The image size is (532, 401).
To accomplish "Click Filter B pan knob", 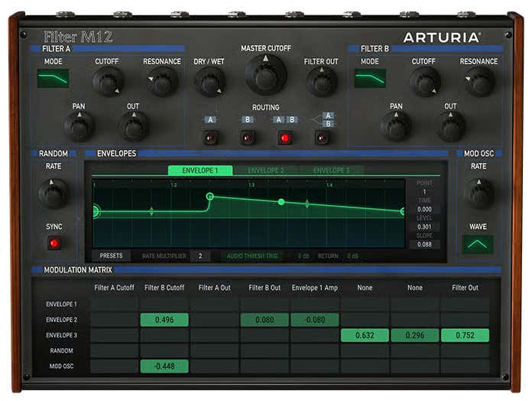I will [x=396, y=126].
